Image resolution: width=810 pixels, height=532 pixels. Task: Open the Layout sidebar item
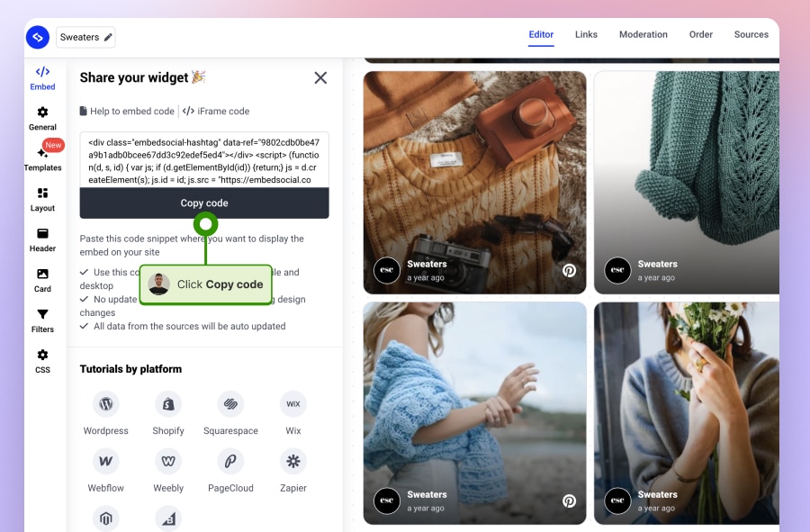pos(42,199)
